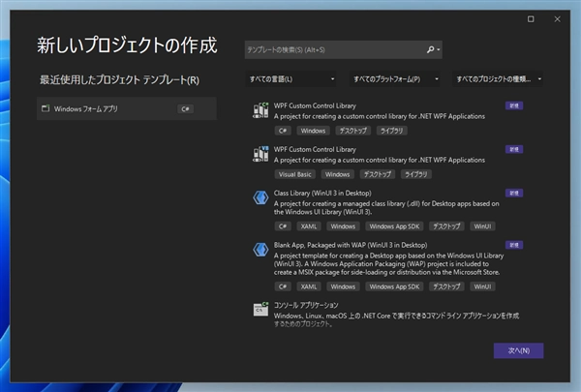Select Blank App, Packaged with WAP template
The width and height of the screenshot is (581, 392).
pyautogui.click(x=351, y=245)
